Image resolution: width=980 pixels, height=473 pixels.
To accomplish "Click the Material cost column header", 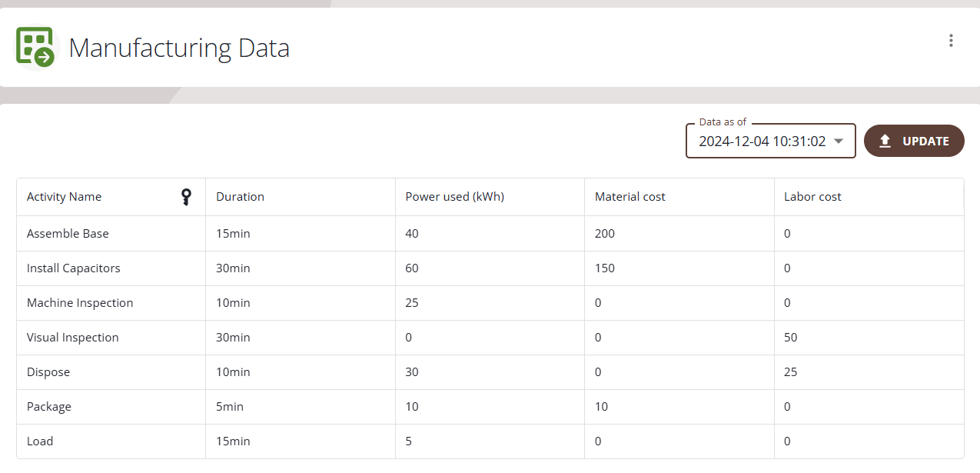I will (630, 197).
